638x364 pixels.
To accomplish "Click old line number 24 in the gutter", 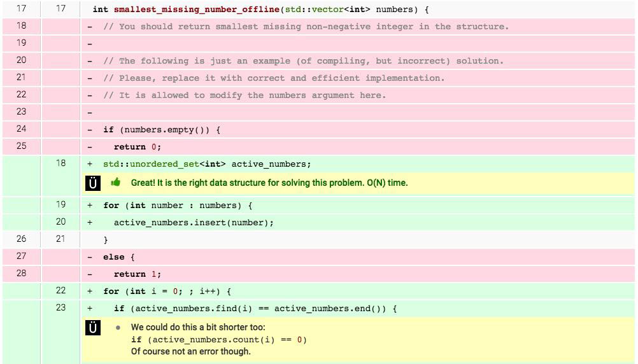I will tap(21, 130).
